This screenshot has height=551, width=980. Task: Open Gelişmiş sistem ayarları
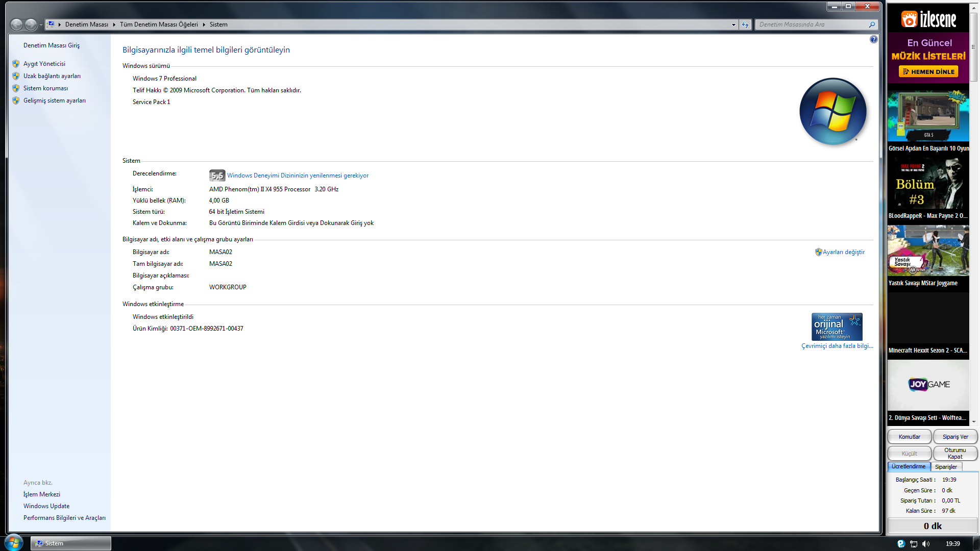click(55, 101)
